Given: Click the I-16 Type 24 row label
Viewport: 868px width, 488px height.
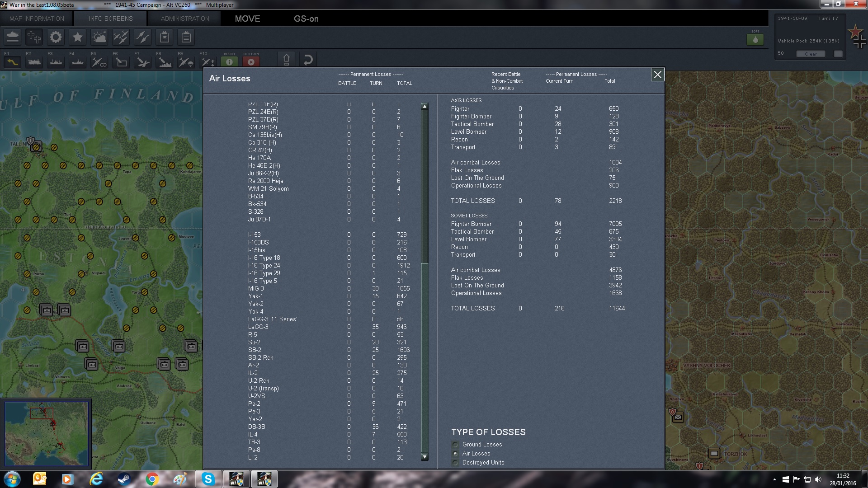Looking at the screenshot, I should 264,265.
